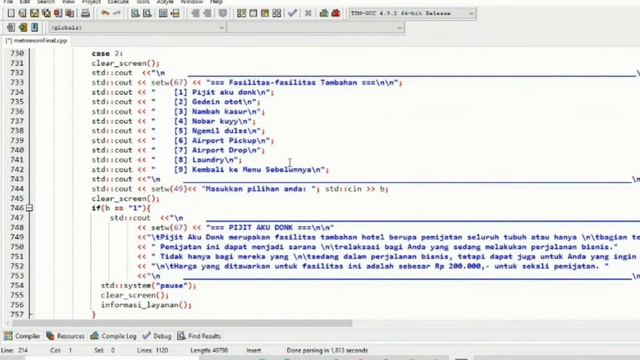Viewport: 640px width, 360px height.
Task: Open the Debug bottom panel tab
Action: coord(157,336)
